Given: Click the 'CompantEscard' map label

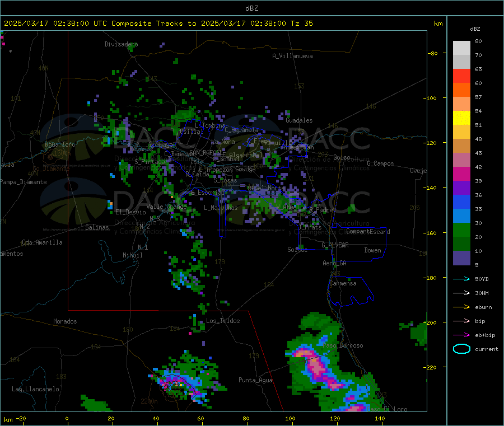Looking at the screenshot, I should [368, 232].
